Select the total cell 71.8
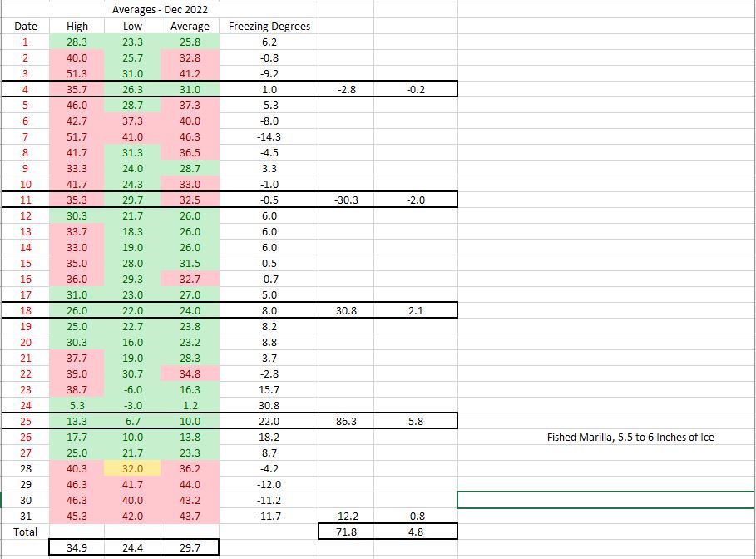Viewport: 756px width, 559px height. 346,532
